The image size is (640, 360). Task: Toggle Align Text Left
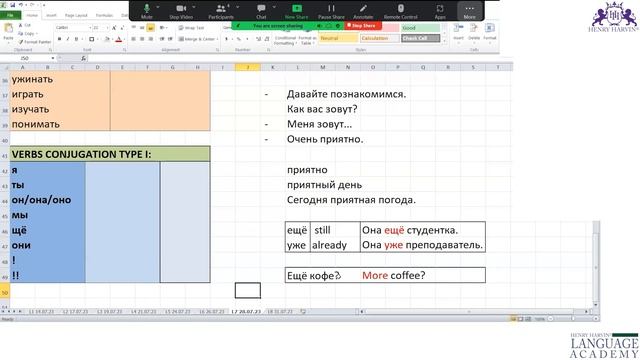pyautogui.click(x=133, y=39)
